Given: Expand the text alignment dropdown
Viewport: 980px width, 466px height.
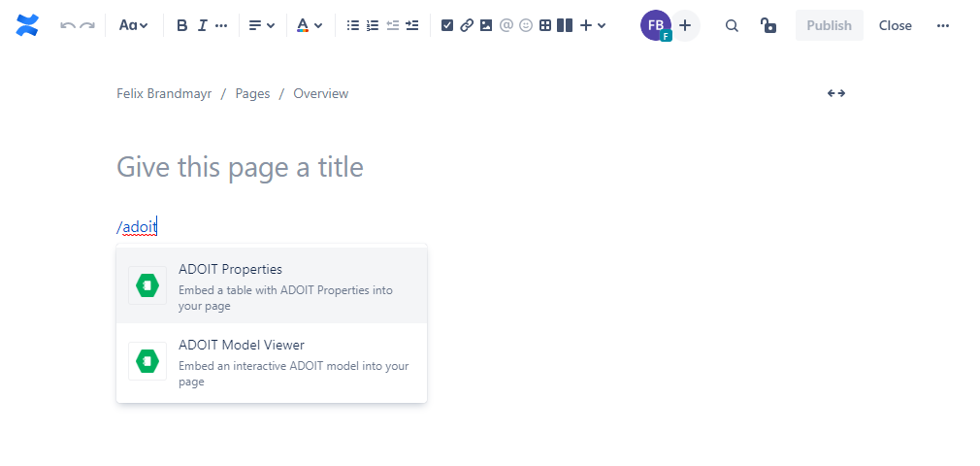Looking at the screenshot, I should pyautogui.click(x=261, y=25).
